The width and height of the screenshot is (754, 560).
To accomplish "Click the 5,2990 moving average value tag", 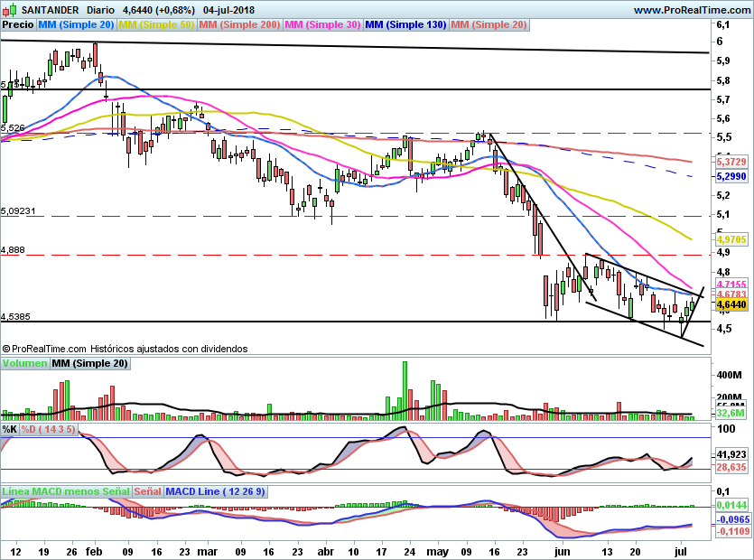I will click(x=731, y=176).
